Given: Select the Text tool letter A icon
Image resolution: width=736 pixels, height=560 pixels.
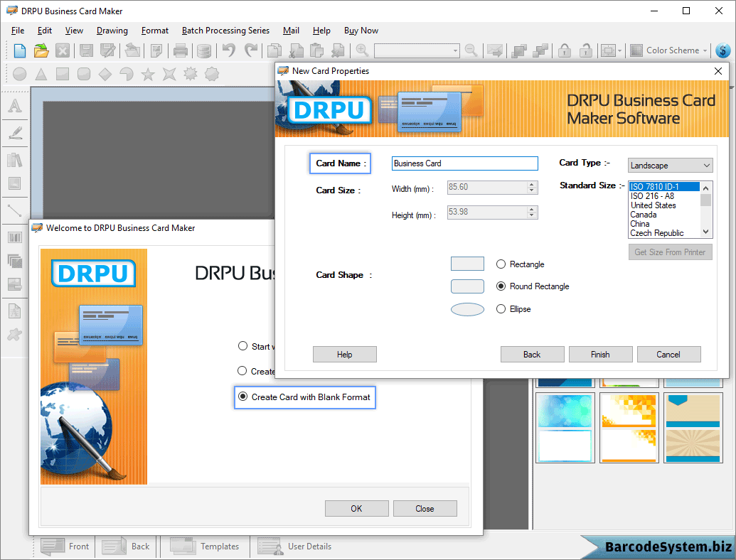Looking at the screenshot, I should [x=15, y=105].
